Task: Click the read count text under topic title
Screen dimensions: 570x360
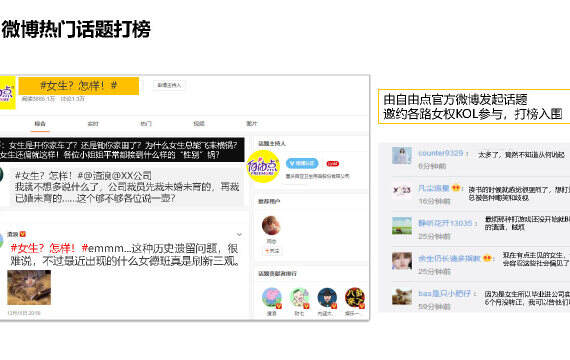Action: pos(38,99)
